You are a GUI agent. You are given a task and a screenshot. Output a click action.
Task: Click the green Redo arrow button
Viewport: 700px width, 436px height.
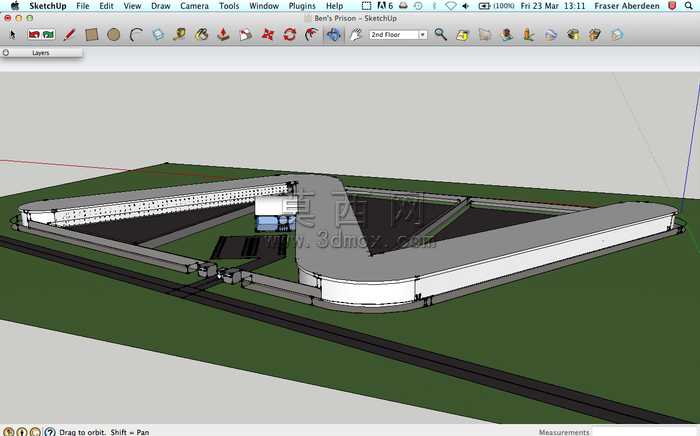click(49, 34)
